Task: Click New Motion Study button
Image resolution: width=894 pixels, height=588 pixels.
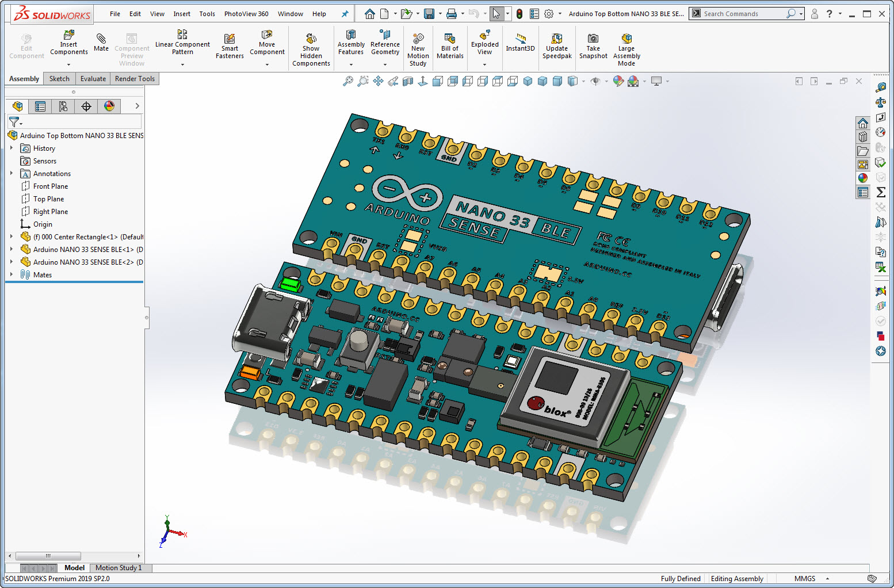Action: tap(418, 49)
